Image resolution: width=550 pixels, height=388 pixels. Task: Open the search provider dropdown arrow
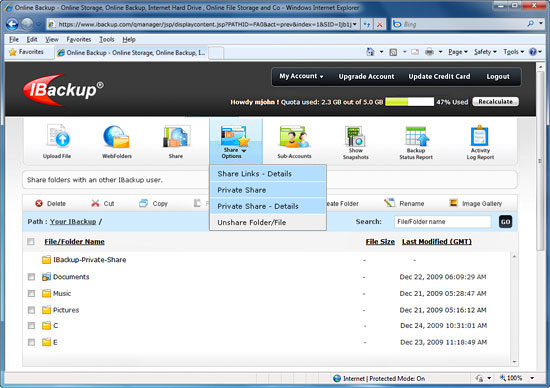[541, 24]
